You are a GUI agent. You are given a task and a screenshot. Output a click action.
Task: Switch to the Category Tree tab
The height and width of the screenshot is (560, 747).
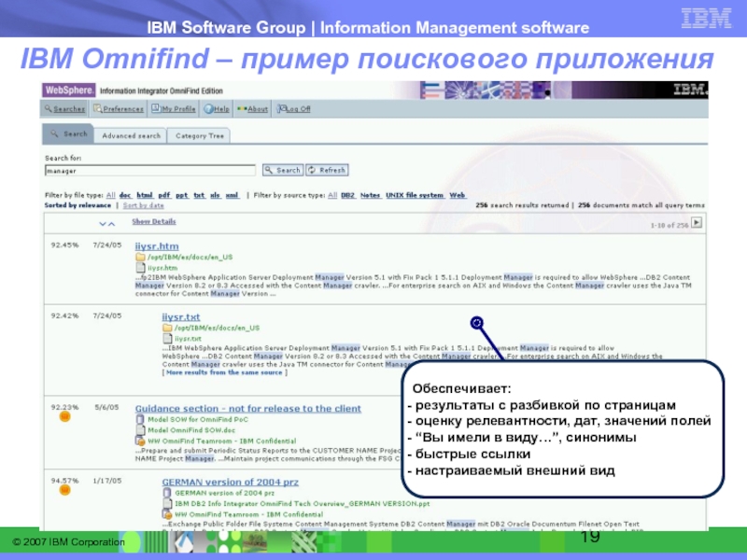[x=200, y=136]
